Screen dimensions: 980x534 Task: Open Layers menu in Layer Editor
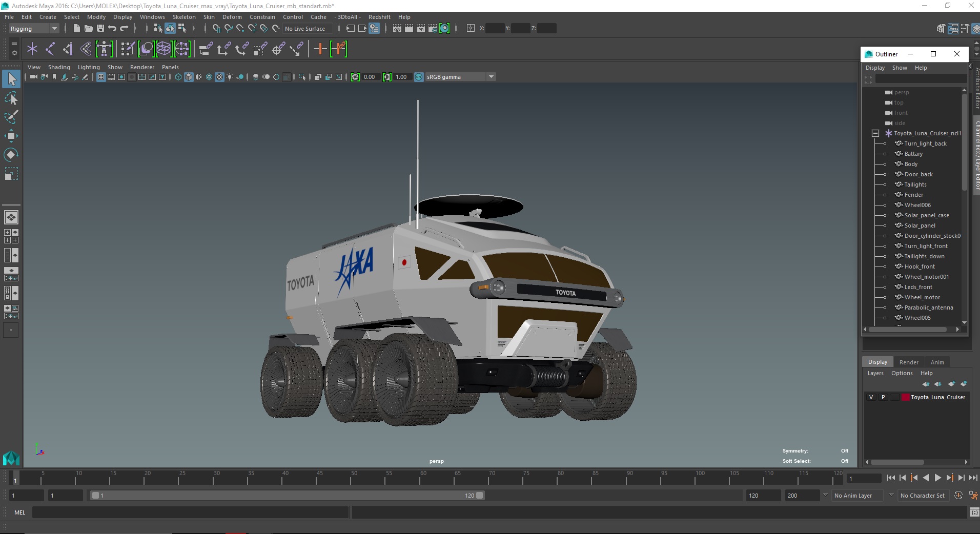pyautogui.click(x=875, y=373)
